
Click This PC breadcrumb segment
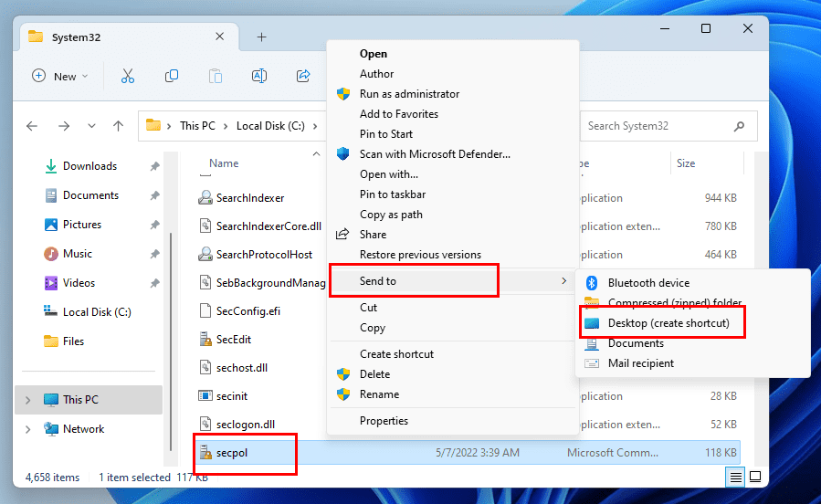coord(197,126)
